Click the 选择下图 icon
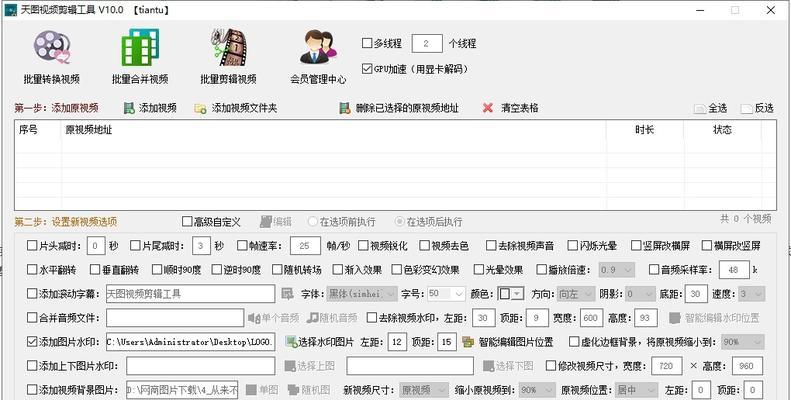 488,366
